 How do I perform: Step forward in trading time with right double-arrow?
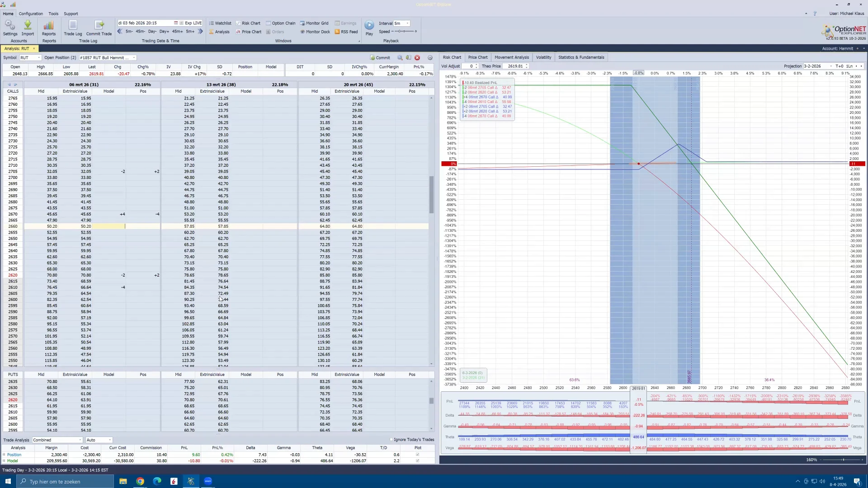(x=200, y=32)
